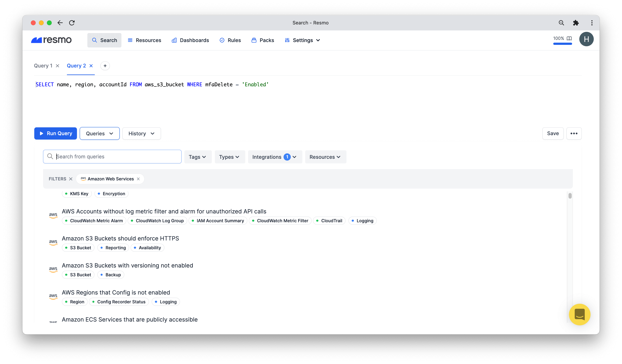Open the History dropdown
Screen dimensions: 622x364
(141, 133)
